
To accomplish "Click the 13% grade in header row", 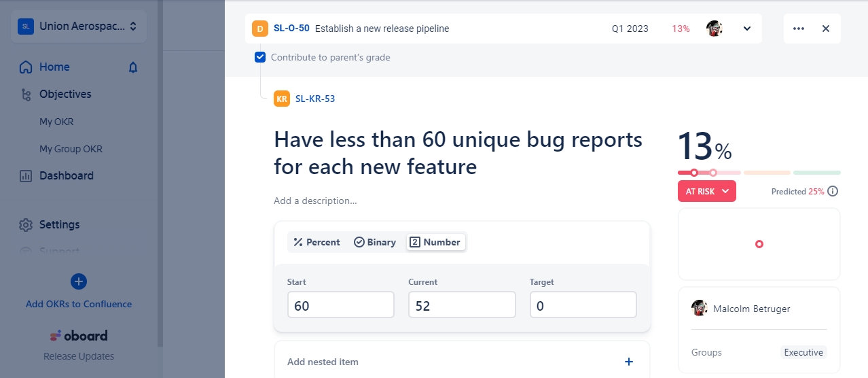I will 681,29.
